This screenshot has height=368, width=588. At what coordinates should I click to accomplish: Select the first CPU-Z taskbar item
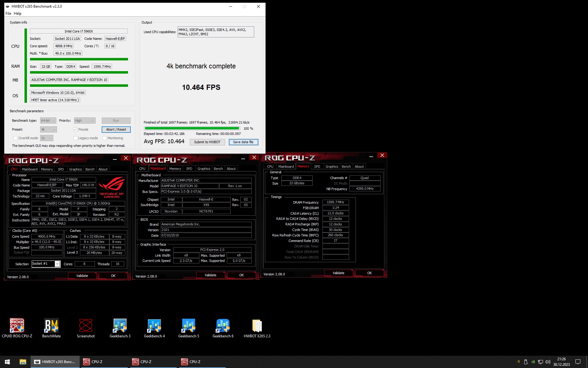(104, 362)
